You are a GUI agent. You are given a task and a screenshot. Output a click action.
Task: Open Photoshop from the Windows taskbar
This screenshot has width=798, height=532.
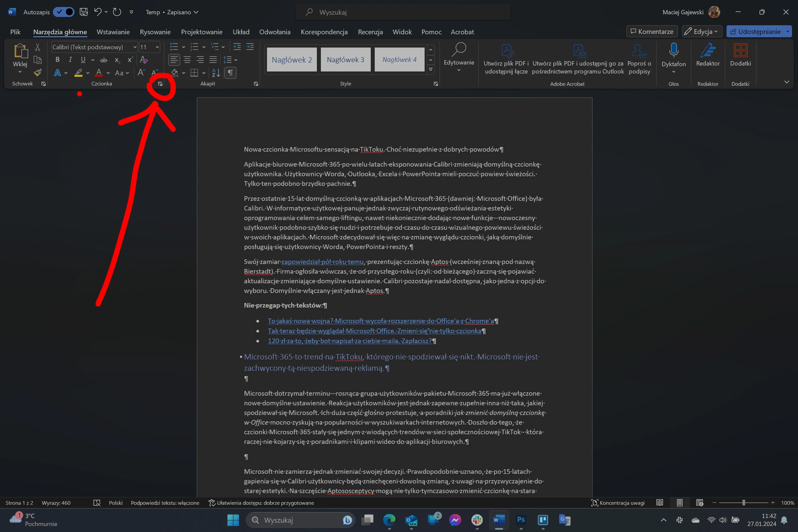(521, 520)
